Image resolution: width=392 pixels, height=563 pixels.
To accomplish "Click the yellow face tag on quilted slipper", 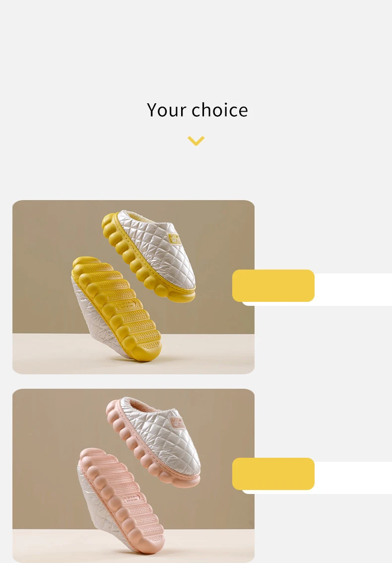I will (175, 239).
